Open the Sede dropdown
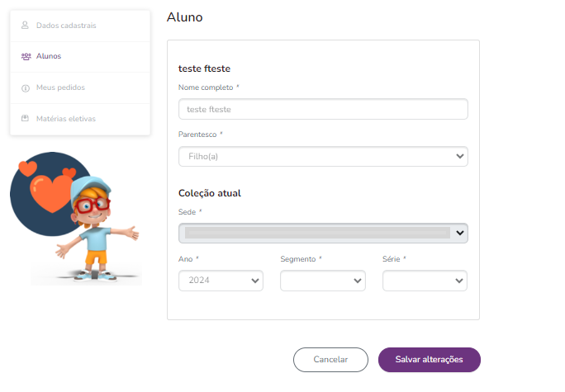 point(323,233)
